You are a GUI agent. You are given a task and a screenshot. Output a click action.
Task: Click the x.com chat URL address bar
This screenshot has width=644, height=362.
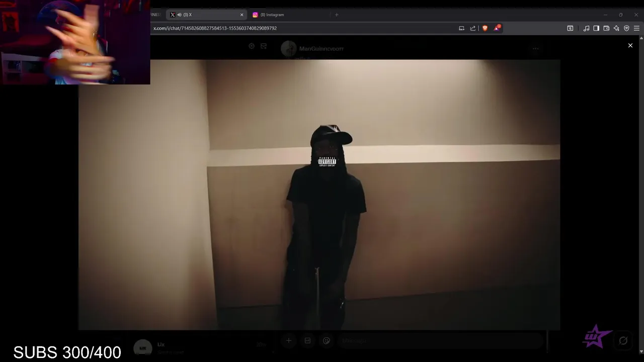302,28
